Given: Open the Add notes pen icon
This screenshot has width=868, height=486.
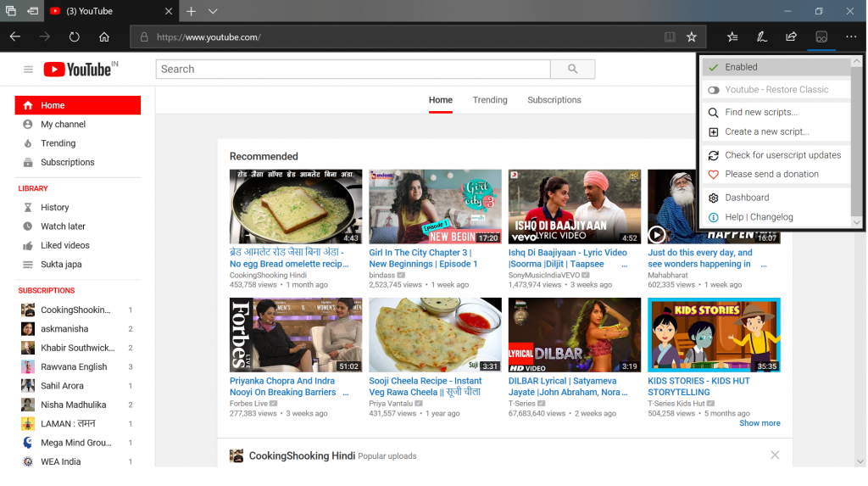Looking at the screenshot, I should (x=762, y=37).
